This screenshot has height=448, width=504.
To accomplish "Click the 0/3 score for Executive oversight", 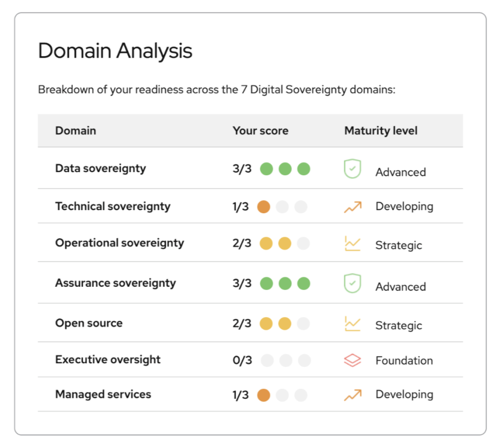I will 242,360.
